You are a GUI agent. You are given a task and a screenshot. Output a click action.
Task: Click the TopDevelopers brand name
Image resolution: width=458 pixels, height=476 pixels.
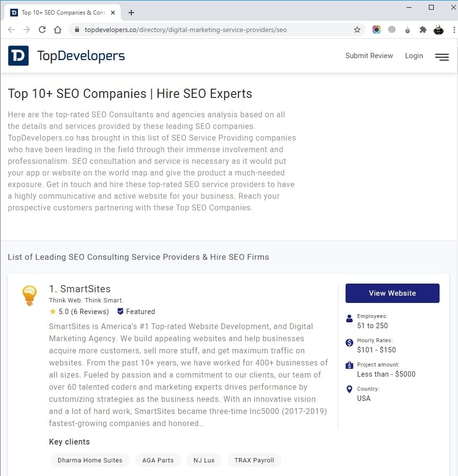[x=81, y=56]
